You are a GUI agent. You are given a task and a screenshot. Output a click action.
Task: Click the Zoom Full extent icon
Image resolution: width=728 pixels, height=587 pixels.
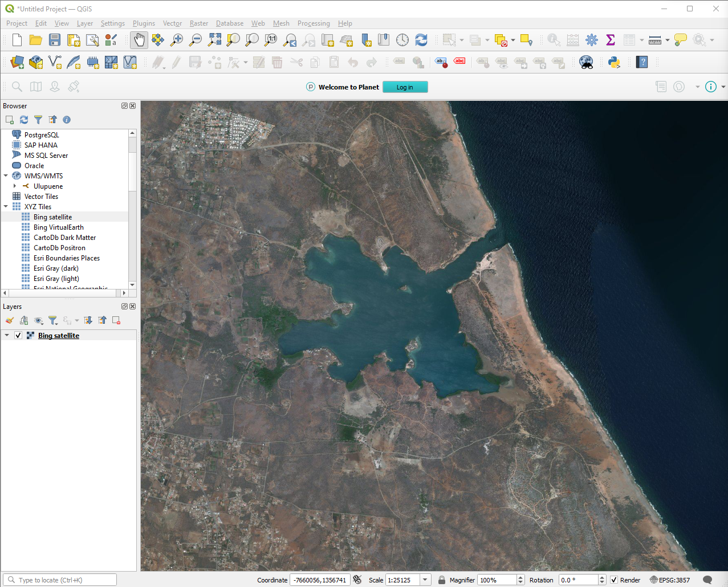214,40
